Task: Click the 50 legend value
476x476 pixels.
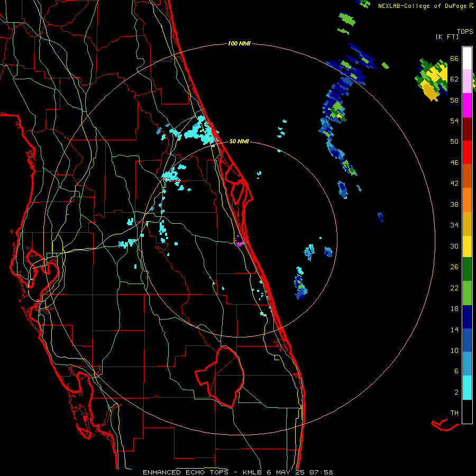Action: pyautogui.click(x=454, y=141)
